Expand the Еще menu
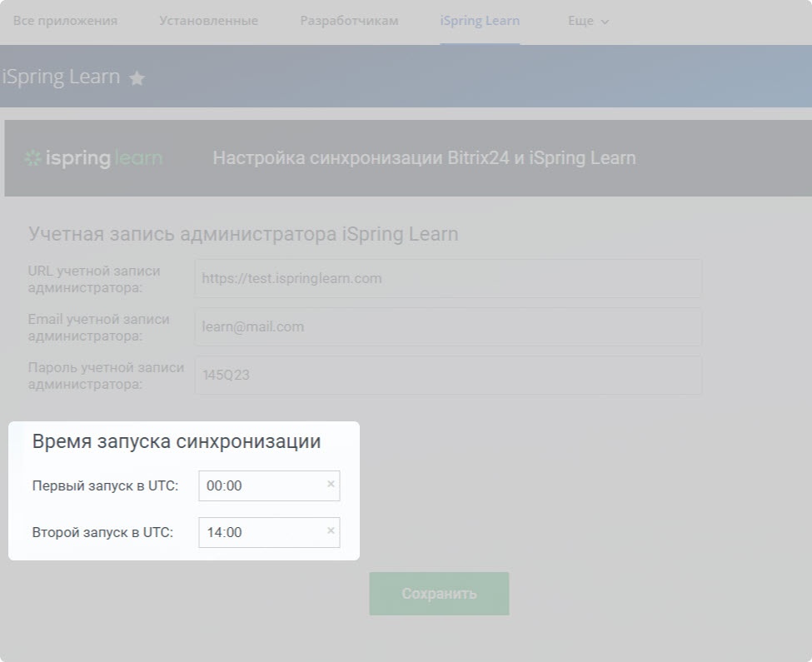 [x=588, y=21]
